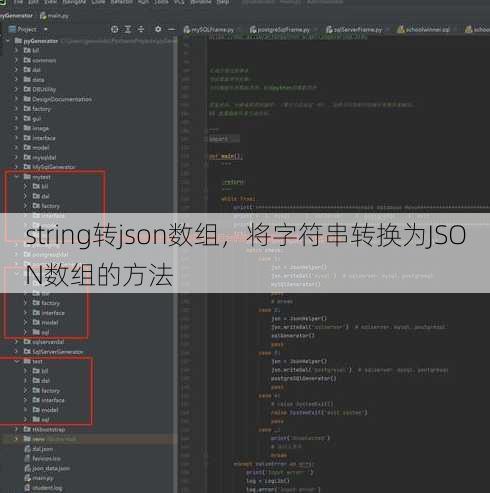Select the image folder in tree
Image resolution: width=490 pixels, height=493 pixels.
coord(40,128)
